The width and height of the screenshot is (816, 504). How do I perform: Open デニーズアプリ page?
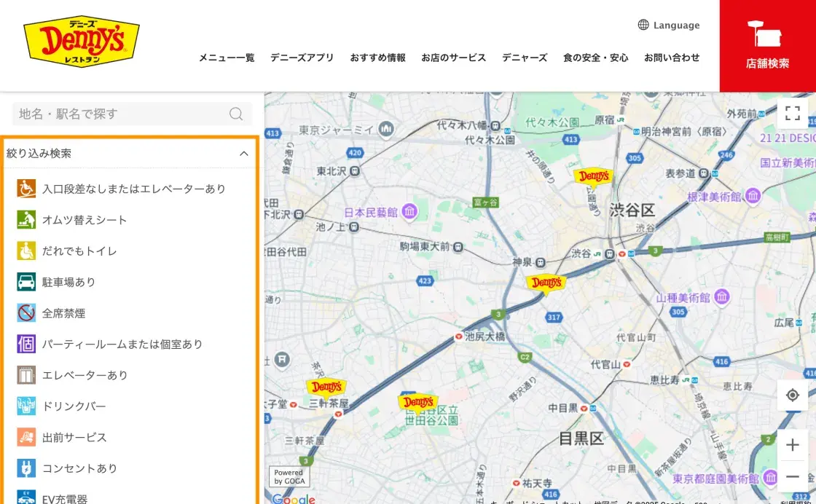pos(302,58)
